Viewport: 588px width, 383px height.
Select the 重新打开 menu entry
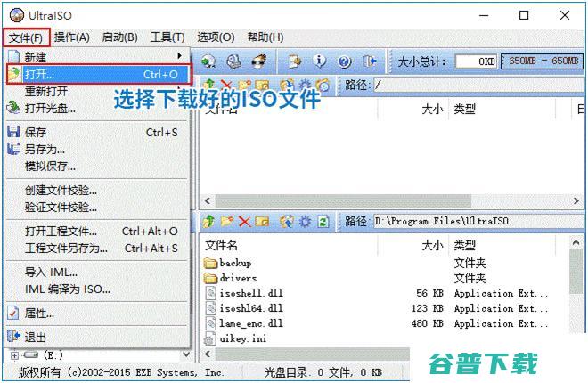tap(97, 91)
